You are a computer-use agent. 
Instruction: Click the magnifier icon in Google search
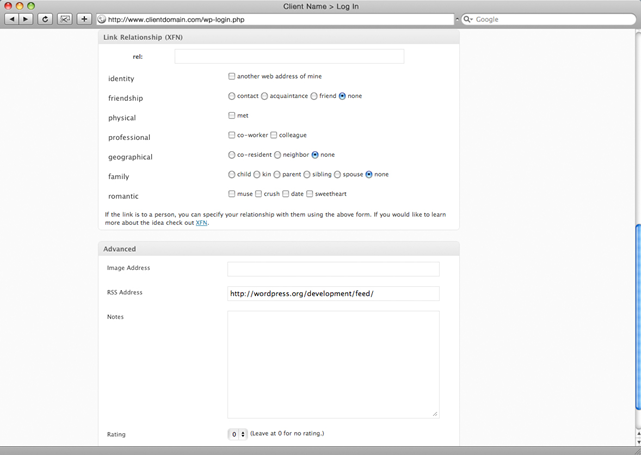pyautogui.click(x=467, y=19)
